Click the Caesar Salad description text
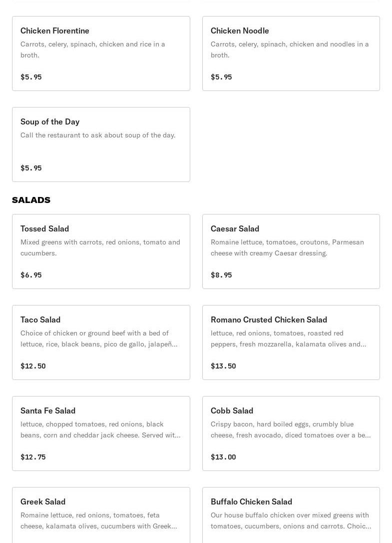Screen dimensions: 392x543 click(x=287, y=247)
